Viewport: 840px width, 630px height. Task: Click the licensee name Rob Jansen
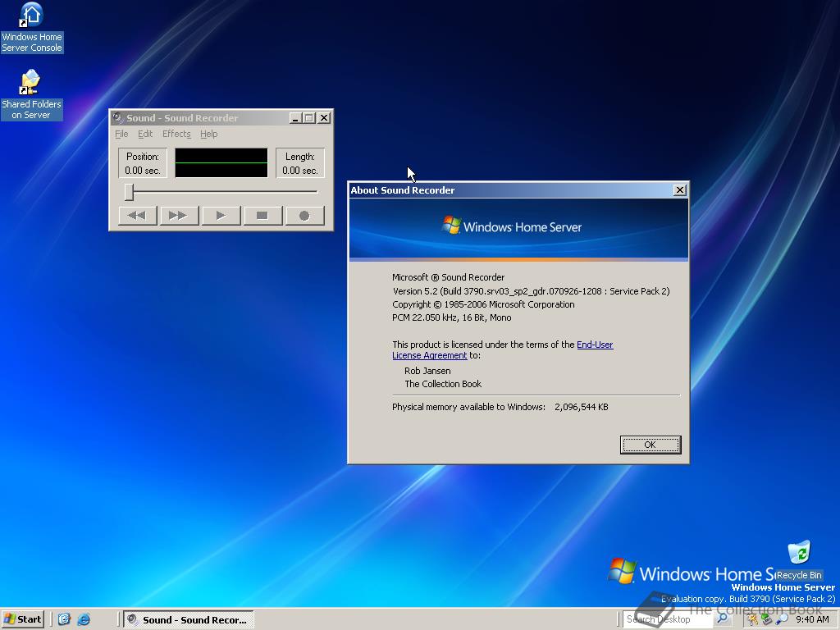[427, 371]
